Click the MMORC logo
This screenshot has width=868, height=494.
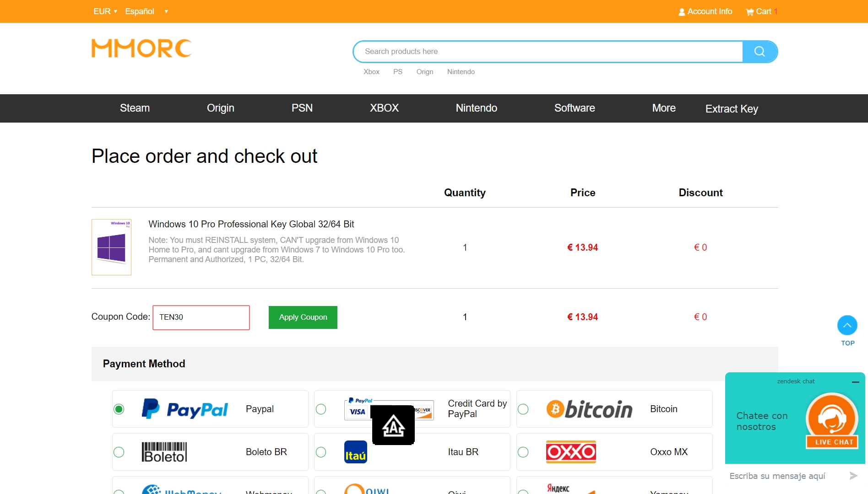point(141,48)
